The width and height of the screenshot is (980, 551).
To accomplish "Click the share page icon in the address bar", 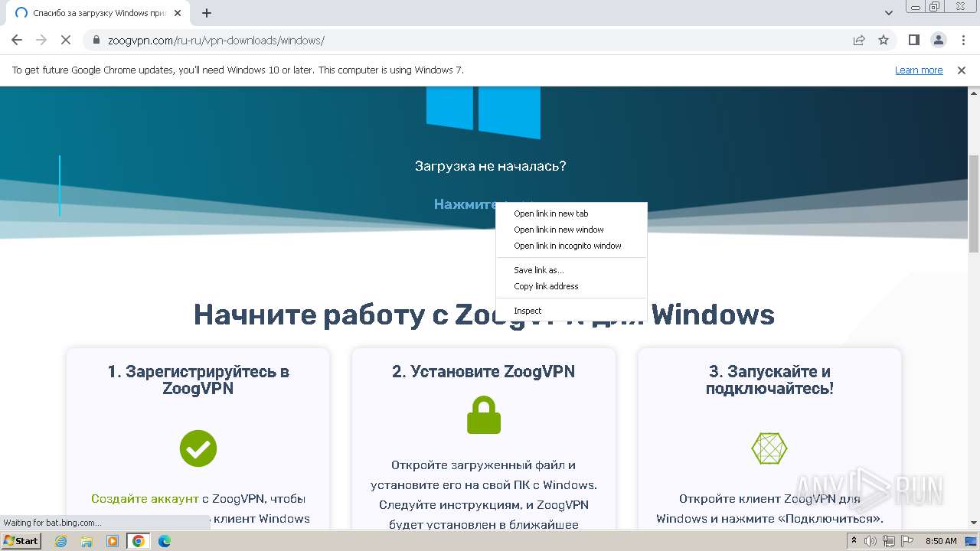I will point(859,41).
